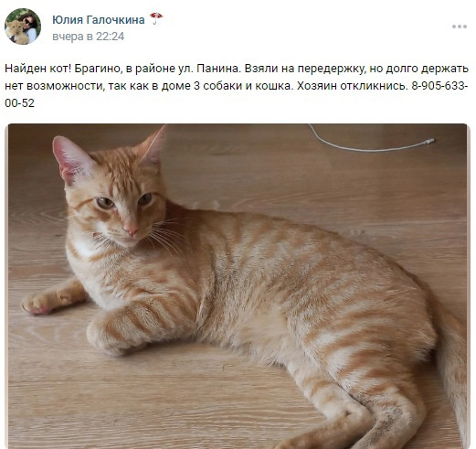Click the cat's face in the photo

tap(117, 208)
